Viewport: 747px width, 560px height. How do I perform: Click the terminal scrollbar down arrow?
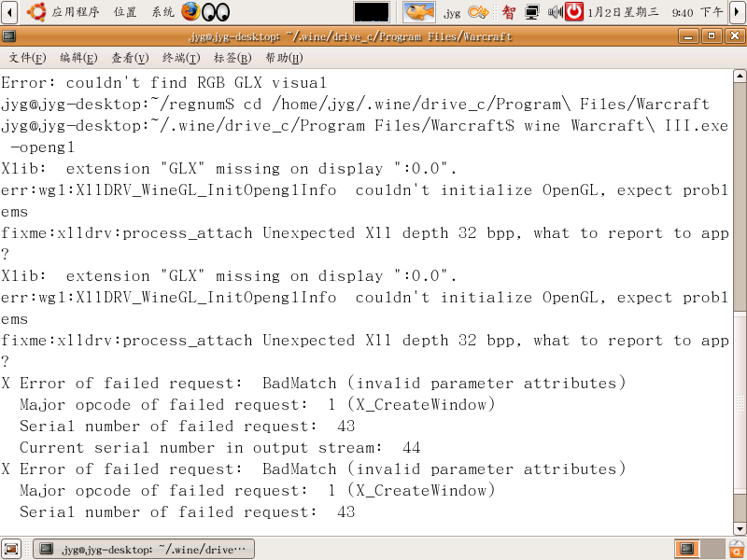point(740,528)
